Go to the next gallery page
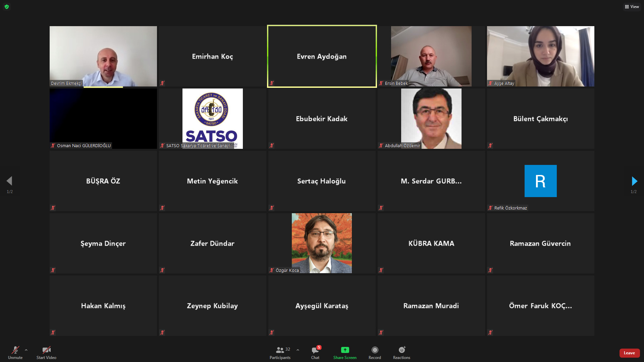 click(x=634, y=181)
